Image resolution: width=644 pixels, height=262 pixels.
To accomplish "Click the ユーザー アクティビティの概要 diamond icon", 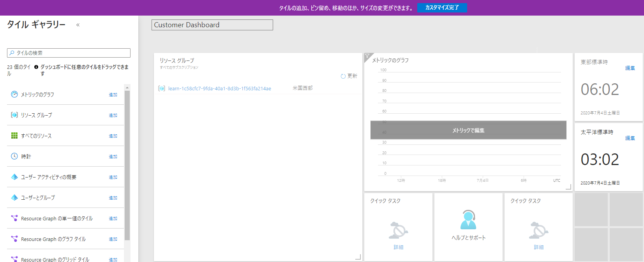I will tap(14, 177).
